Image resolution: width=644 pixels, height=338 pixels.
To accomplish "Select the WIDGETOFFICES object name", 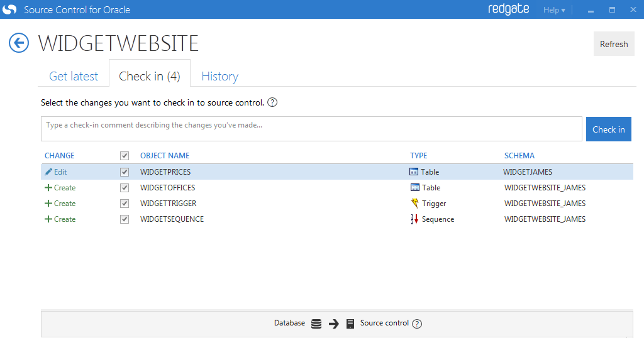I will click(167, 187).
